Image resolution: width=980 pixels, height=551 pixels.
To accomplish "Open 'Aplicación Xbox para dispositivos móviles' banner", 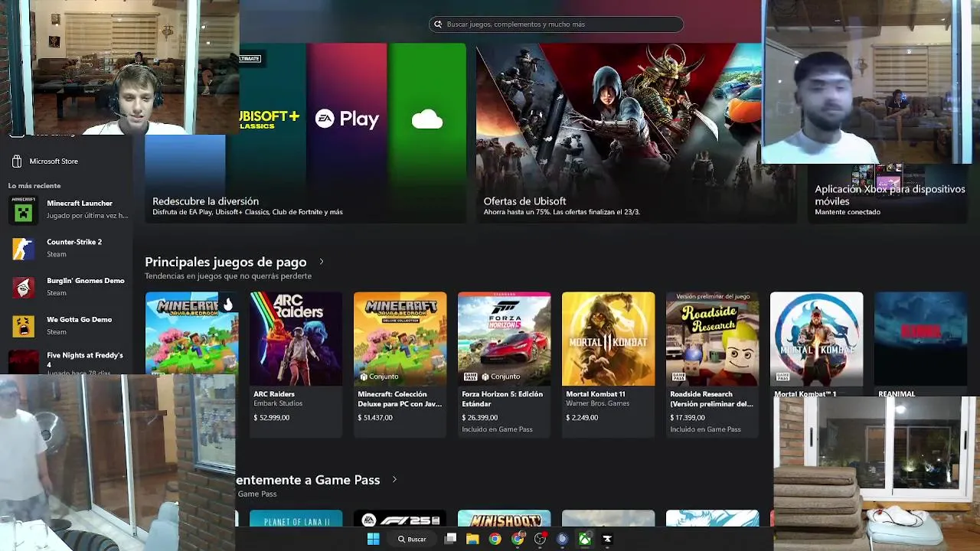I will tap(890, 194).
